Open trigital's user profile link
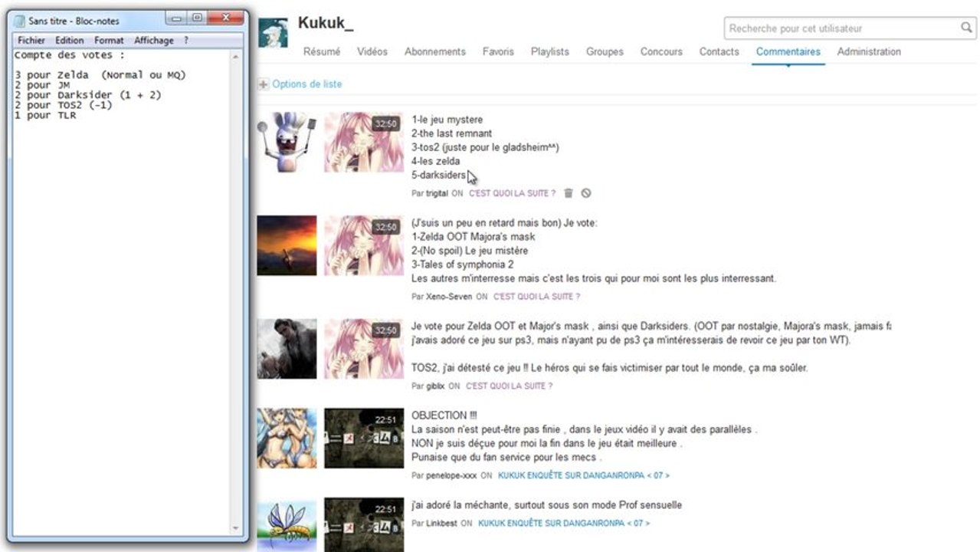Image resolution: width=980 pixels, height=552 pixels. tap(437, 194)
